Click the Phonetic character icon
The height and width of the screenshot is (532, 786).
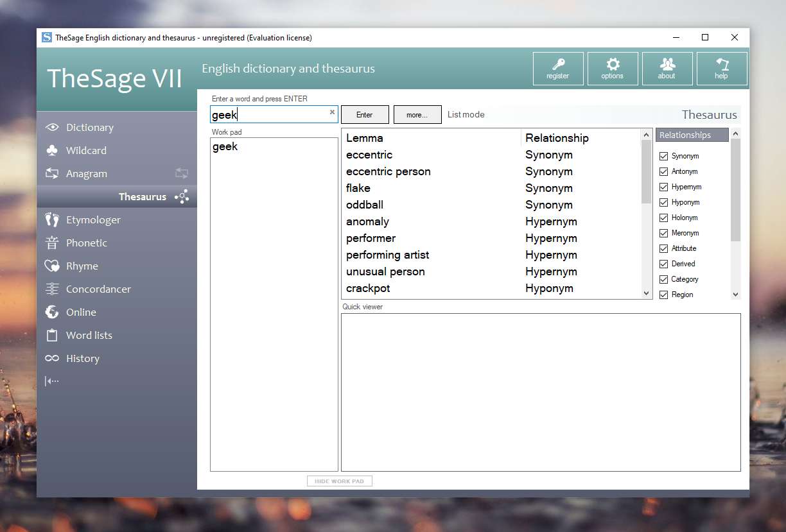[x=52, y=243]
